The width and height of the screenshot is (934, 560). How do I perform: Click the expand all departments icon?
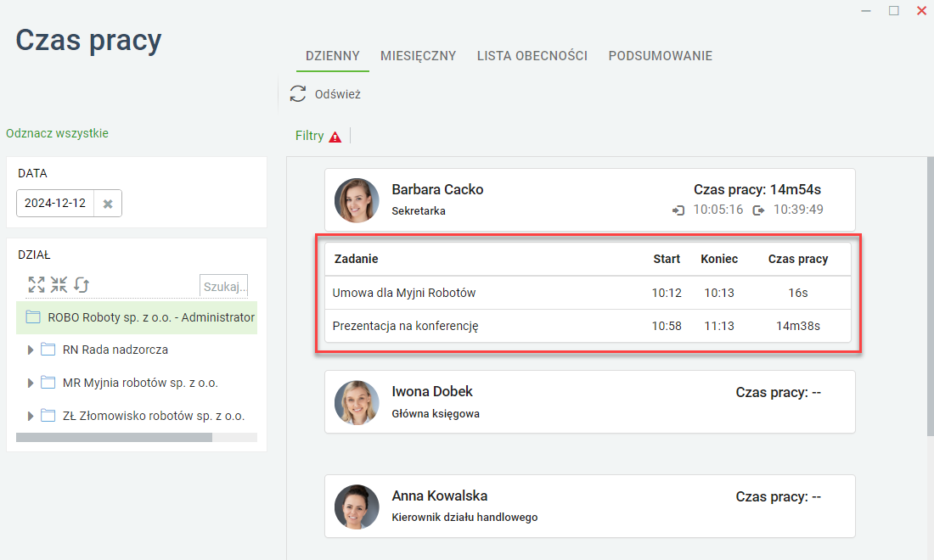(37, 285)
